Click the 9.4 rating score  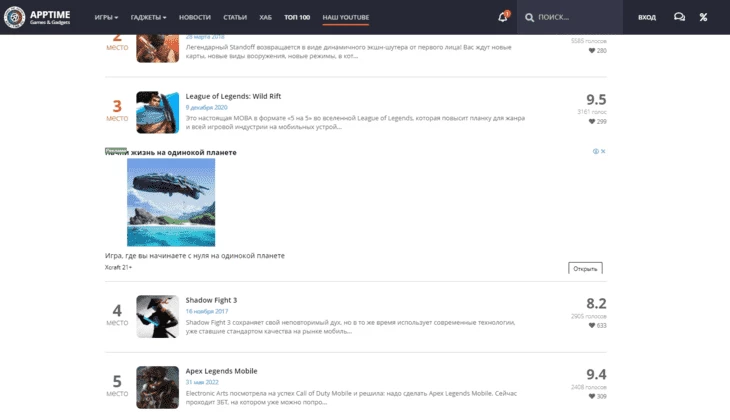click(x=596, y=374)
